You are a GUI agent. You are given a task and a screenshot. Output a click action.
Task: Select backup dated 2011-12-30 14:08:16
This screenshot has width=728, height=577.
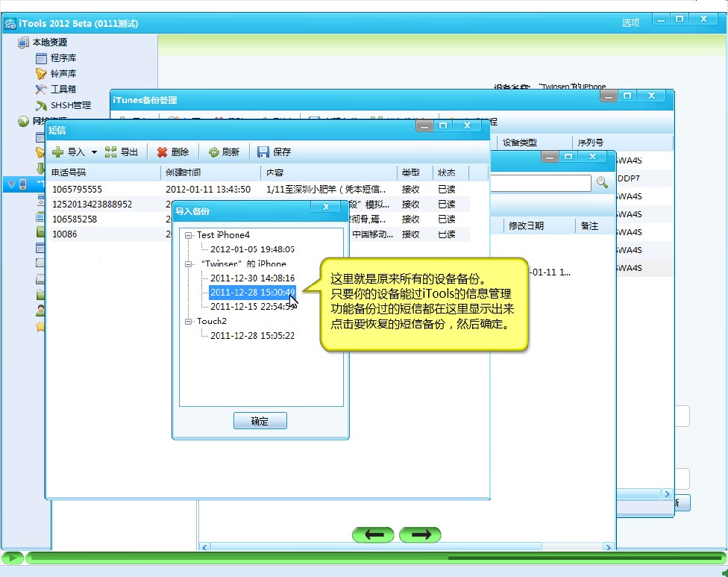click(252, 278)
